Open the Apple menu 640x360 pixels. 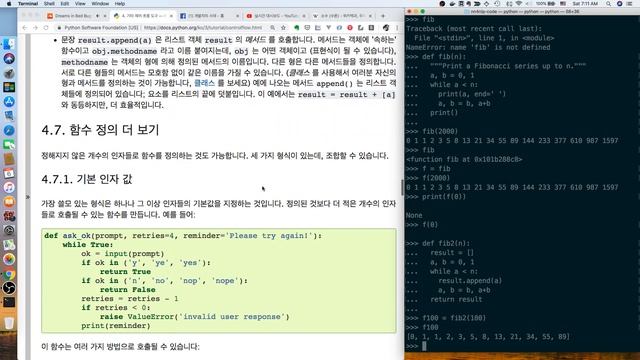click(x=9, y=3)
